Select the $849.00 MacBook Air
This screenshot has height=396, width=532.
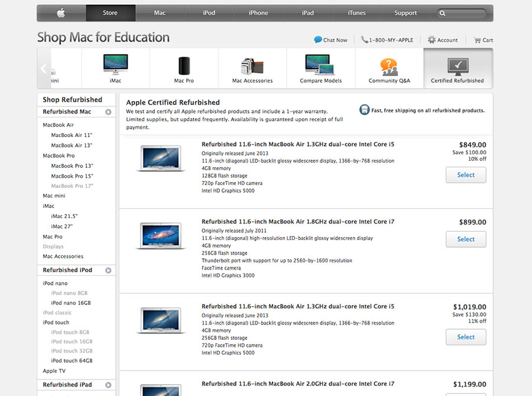tap(466, 175)
